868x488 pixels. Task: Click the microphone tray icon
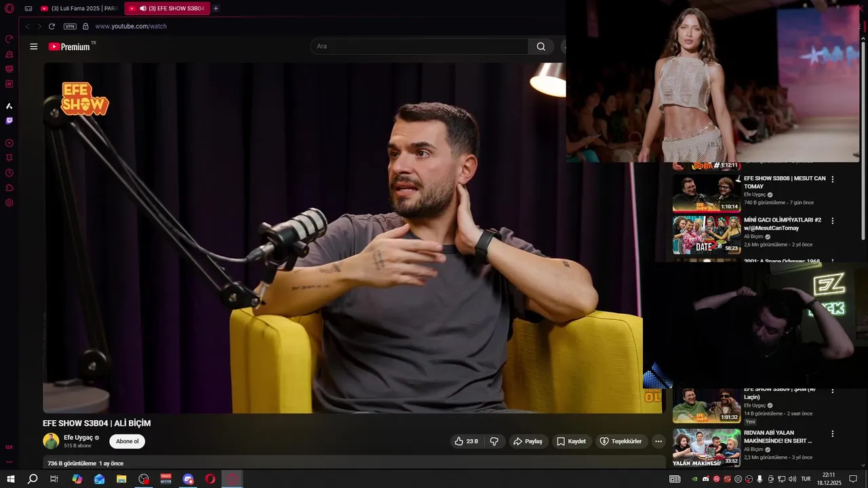click(x=759, y=479)
